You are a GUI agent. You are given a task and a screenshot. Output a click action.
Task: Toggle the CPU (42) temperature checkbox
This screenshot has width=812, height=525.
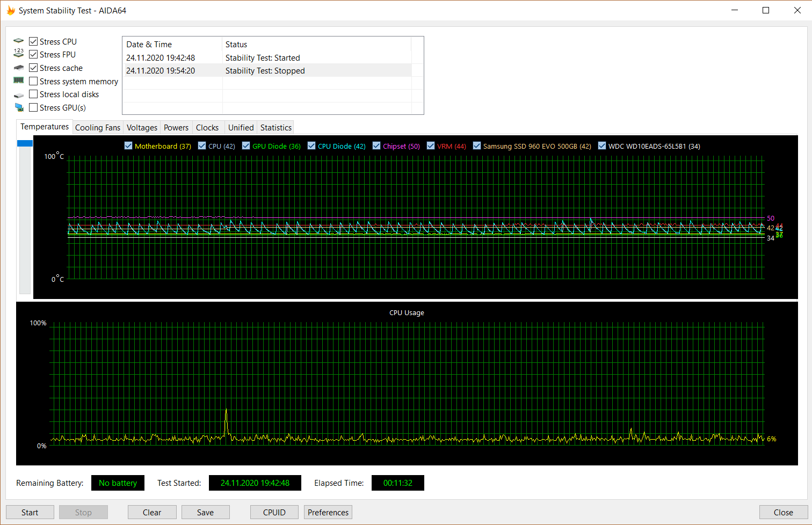202,145
